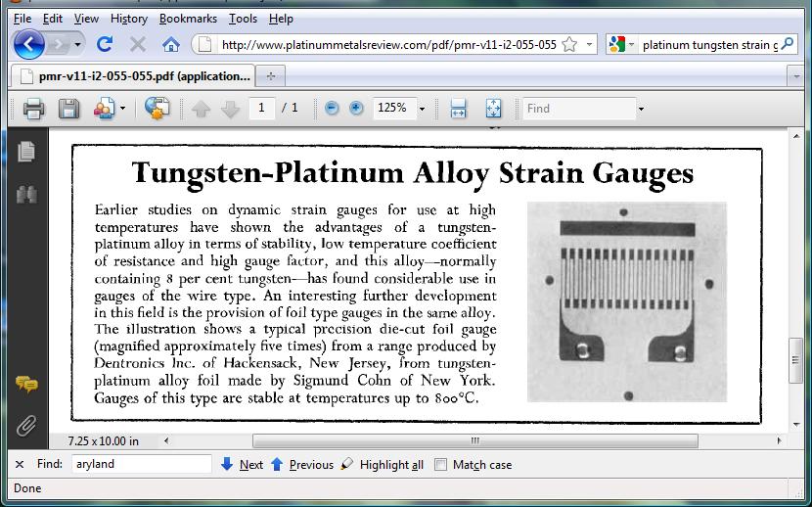Click the vertical scrollbar thumb

point(796,360)
